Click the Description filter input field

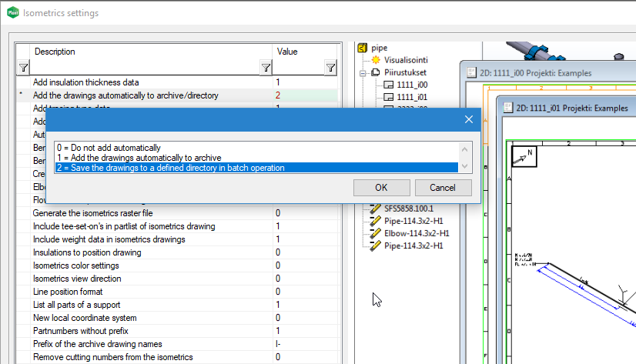(x=145, y=68)
